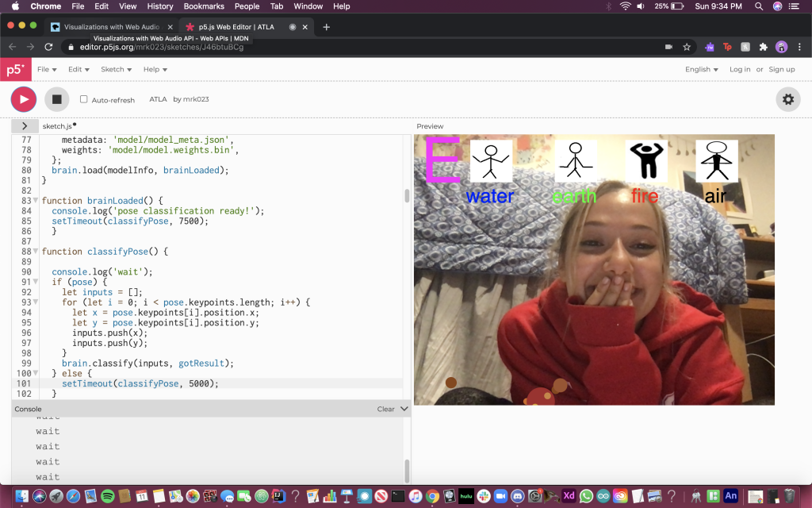Click the p5.js play sketch button
Image resolution: width=812 pixels, height=508 pixels.
point(23,99)
